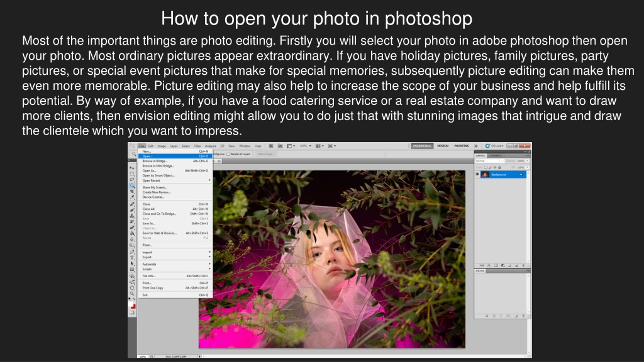The width and height of the screenshot is (644, 362).
Task: Select the Pen tool
Action: coord(132,251)
